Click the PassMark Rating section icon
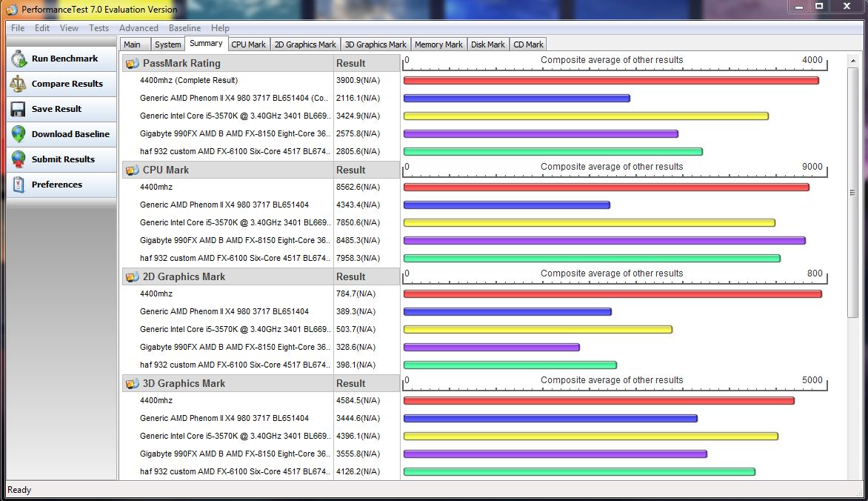This screenshot has width=868, height=501. coord(133,63)
